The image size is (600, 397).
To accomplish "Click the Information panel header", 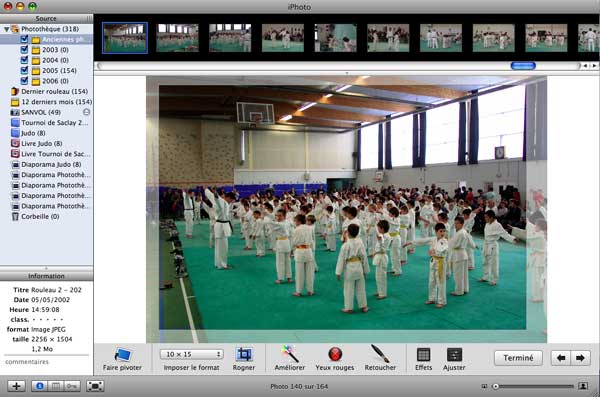I will click(x=46, y=276).
